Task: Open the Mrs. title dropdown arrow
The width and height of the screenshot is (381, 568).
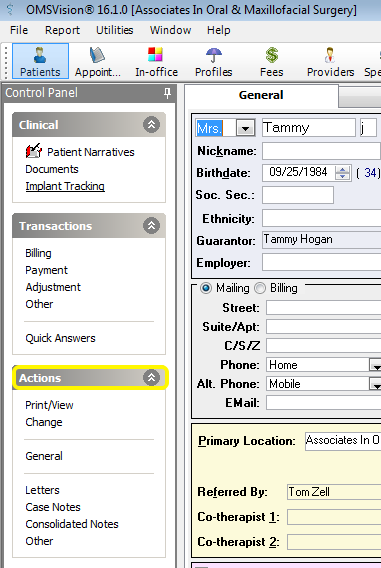Action: [x=246, y=128]
